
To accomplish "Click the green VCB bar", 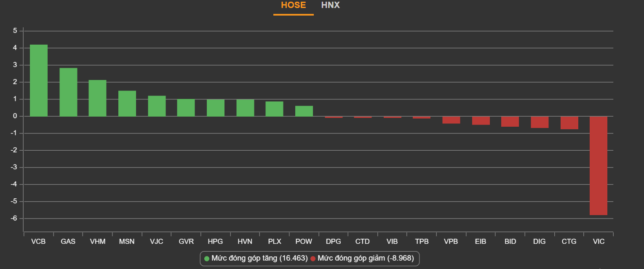I will coord(39,80).
